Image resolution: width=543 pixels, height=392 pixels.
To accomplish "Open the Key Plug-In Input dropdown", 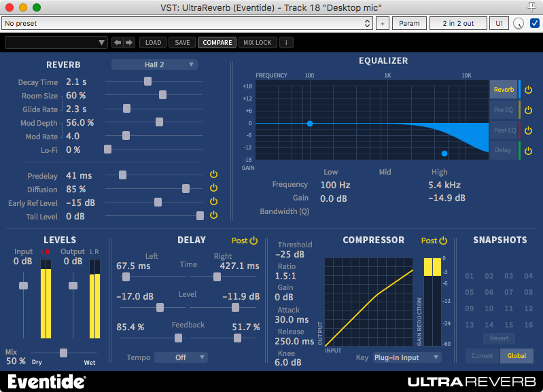I will tap(407, 357).
